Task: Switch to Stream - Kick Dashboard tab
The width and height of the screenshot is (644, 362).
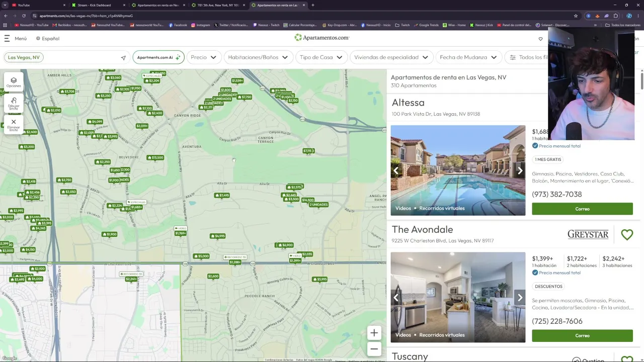Action: (98, 5)
